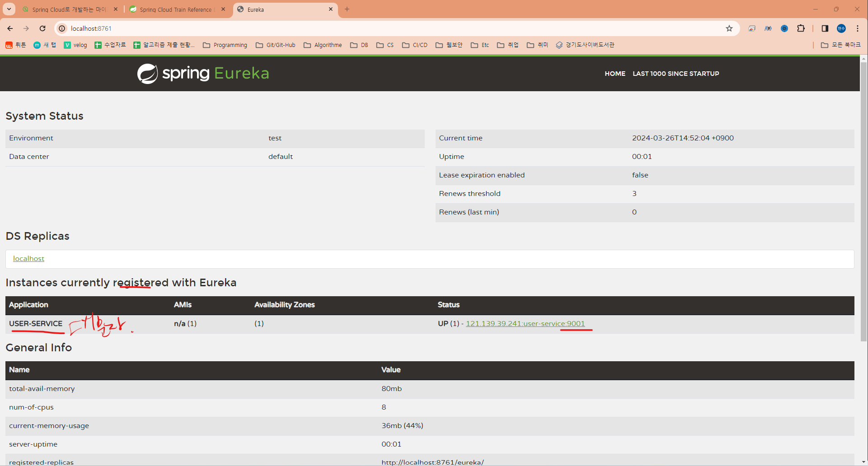Click the total-avail-memory value 80mb
The image size is (868, 466).
pyautogui.click(x=391, y=389)
